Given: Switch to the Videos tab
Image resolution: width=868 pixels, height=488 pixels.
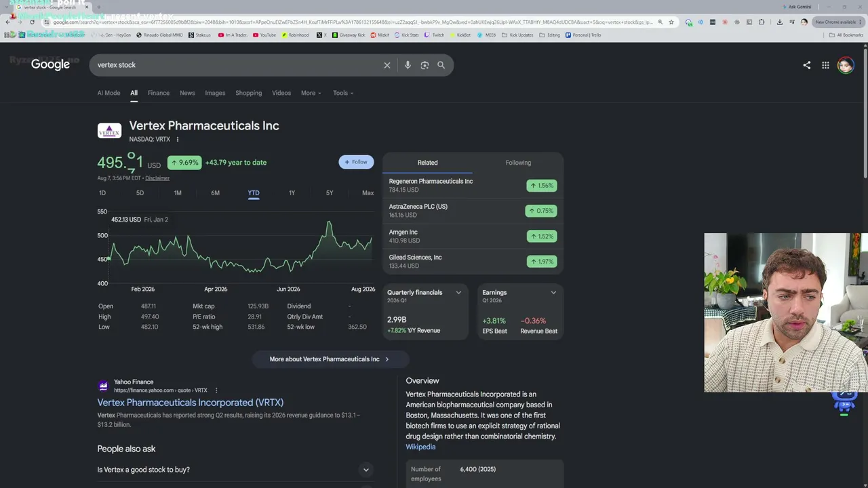Looking at the screenshot, I should click(281, 93).
